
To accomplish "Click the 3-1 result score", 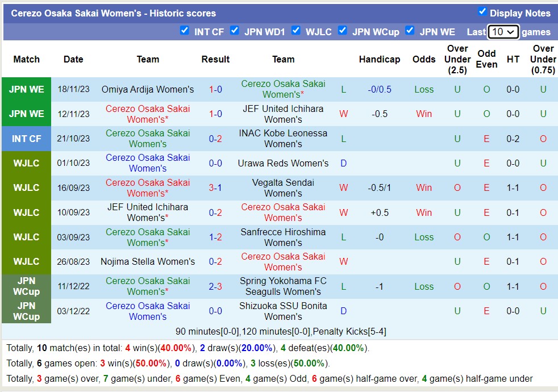I will point(215,187).
